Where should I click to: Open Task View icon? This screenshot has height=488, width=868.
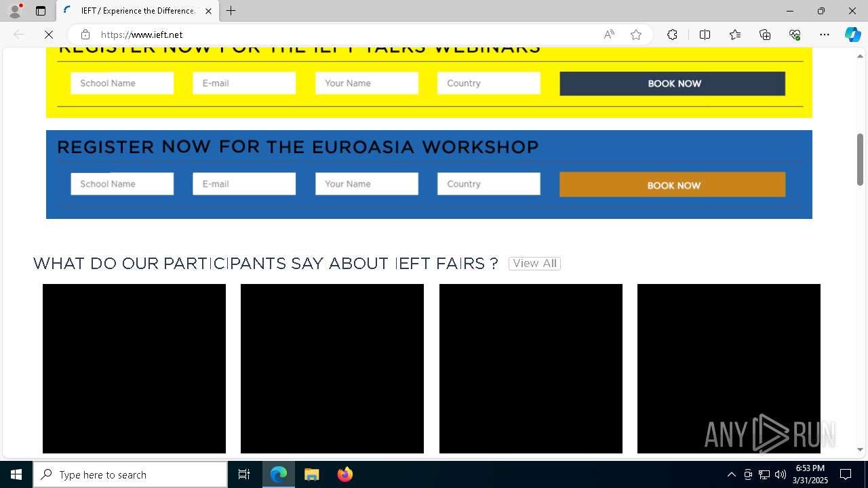(244, 474)
